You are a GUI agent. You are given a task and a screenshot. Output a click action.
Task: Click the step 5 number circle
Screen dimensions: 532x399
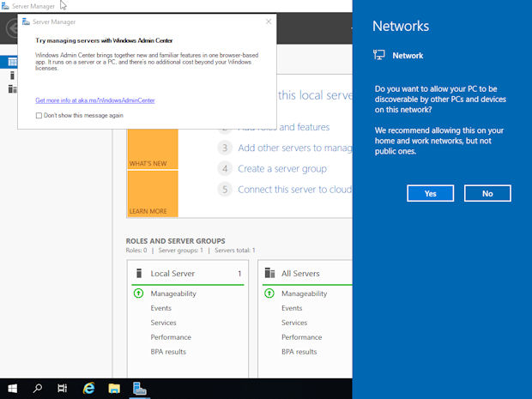(225, 190)
